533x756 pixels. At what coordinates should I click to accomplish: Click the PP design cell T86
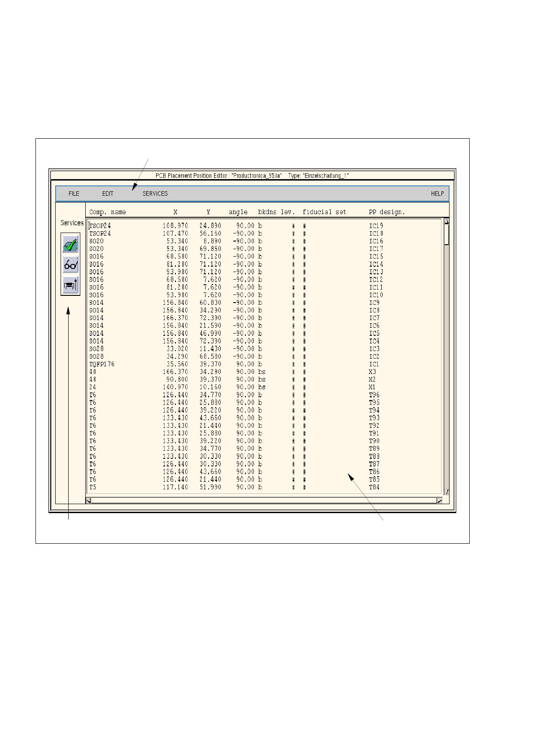[374, 472]
